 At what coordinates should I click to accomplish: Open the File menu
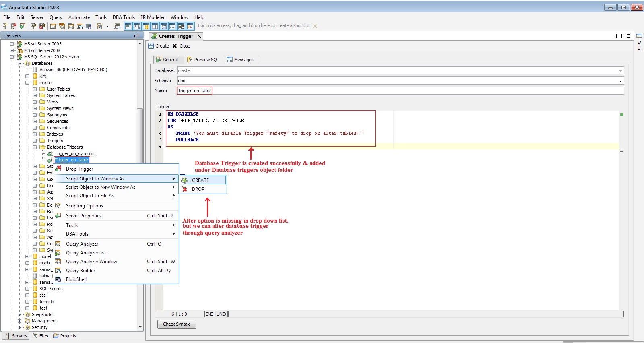click(7, 17)
